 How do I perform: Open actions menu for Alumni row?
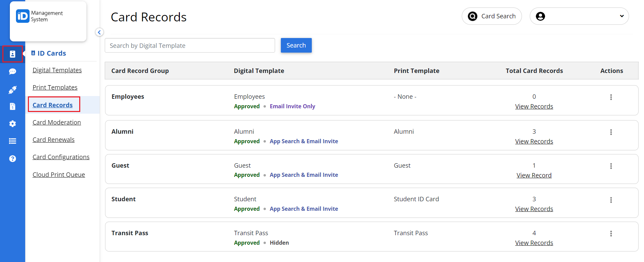(x=611, y=132)
